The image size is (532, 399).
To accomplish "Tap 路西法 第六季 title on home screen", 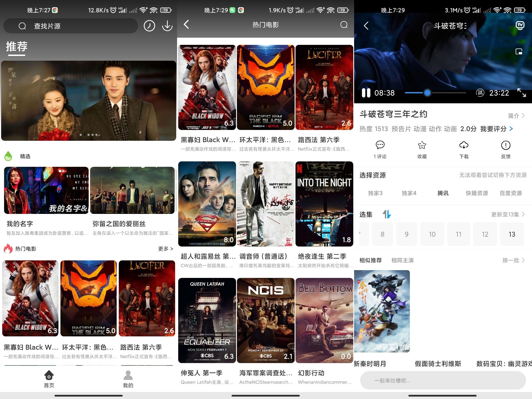I will (x=141, y=347).
